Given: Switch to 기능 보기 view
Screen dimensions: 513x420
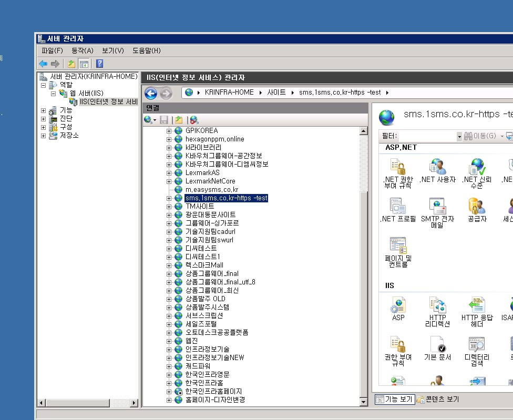Looking at the screenshot, I should pyautogui.click(x=394, y=399).
